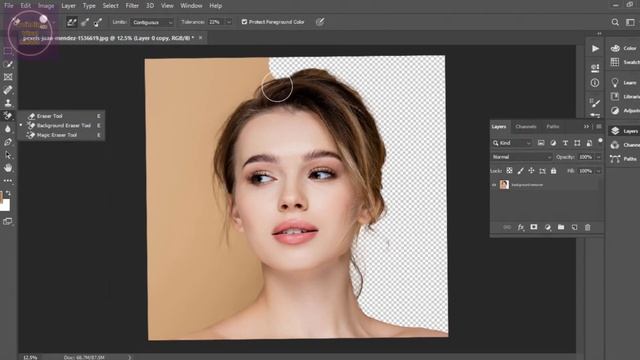Open the Layer menu
This screenshot has width=640, height=360.
(x=68, y=6)
